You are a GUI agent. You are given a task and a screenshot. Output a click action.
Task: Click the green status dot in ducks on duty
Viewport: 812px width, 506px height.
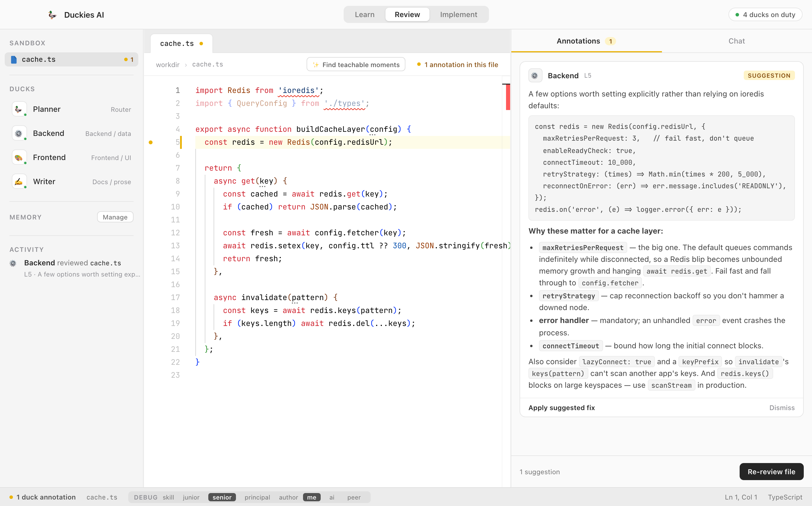coord(737,15)
